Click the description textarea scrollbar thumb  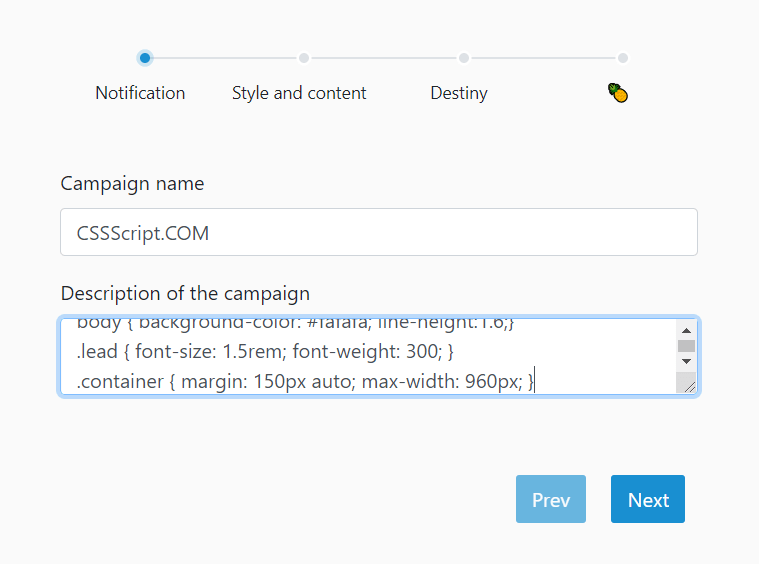tap(686, 346)
